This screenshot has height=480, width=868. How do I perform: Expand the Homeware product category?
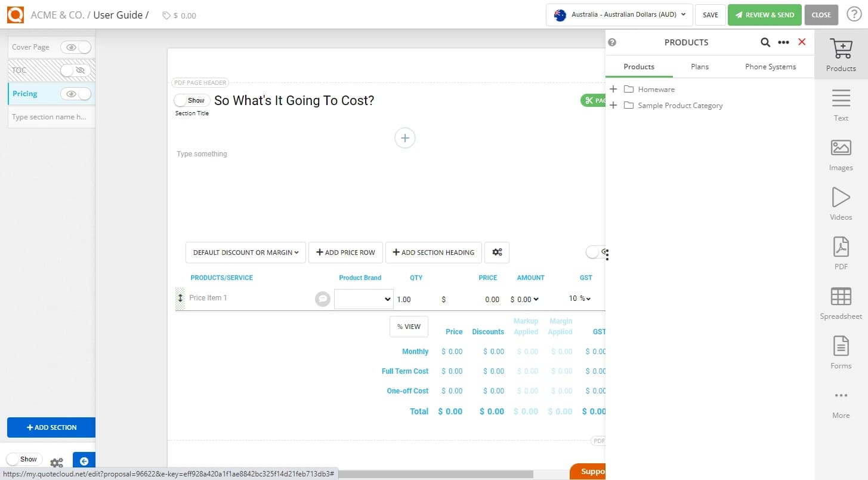click(613, 88)
